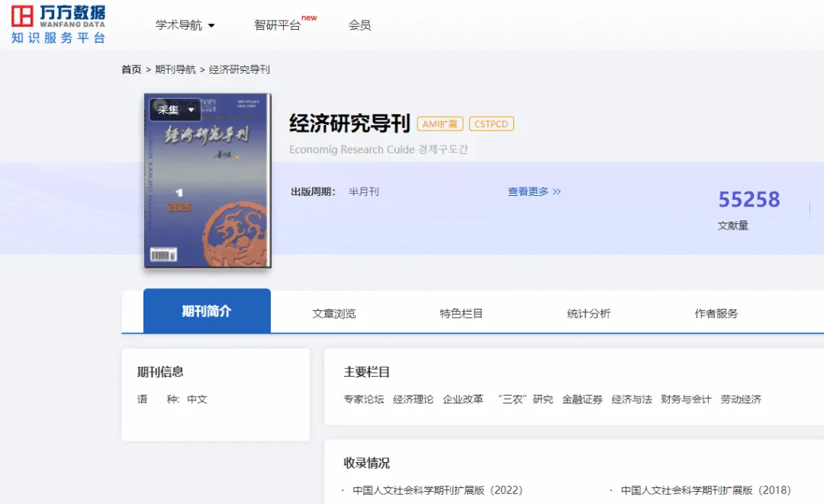Go to the 会员 page

point(359,25)
